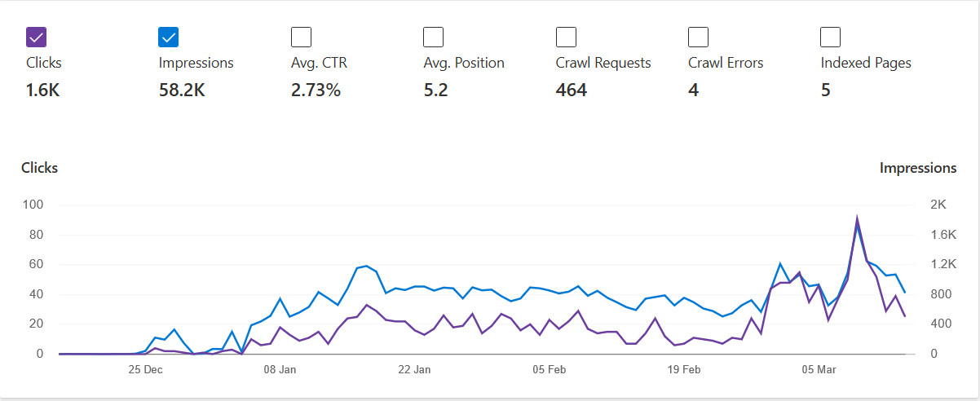Viewport: 980px width, 401px height.
Task: Enable the Avg. CTR checkbox
Action: (301, 37)
